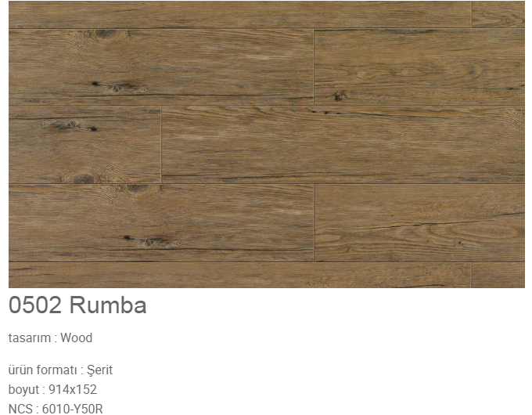
Task: Select the Wood design value
Action: pyautogui.click(x=77, y=338)
